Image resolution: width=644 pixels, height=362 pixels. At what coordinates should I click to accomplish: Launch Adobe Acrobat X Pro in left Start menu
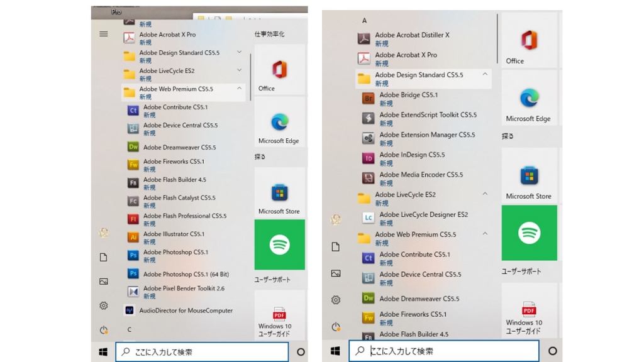tap(184, 38)
